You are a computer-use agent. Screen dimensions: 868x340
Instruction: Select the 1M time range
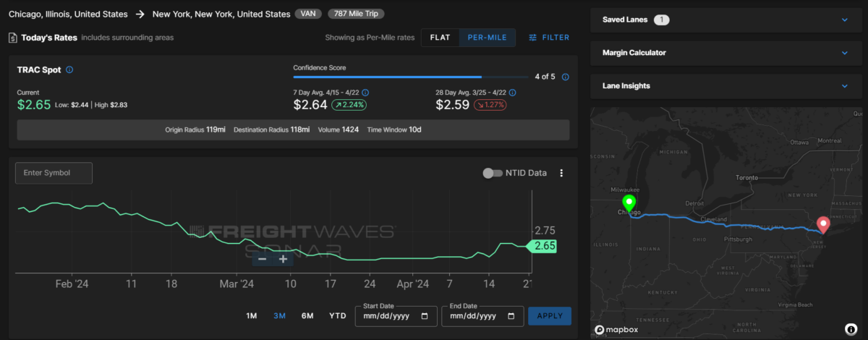tap(252, 316)
